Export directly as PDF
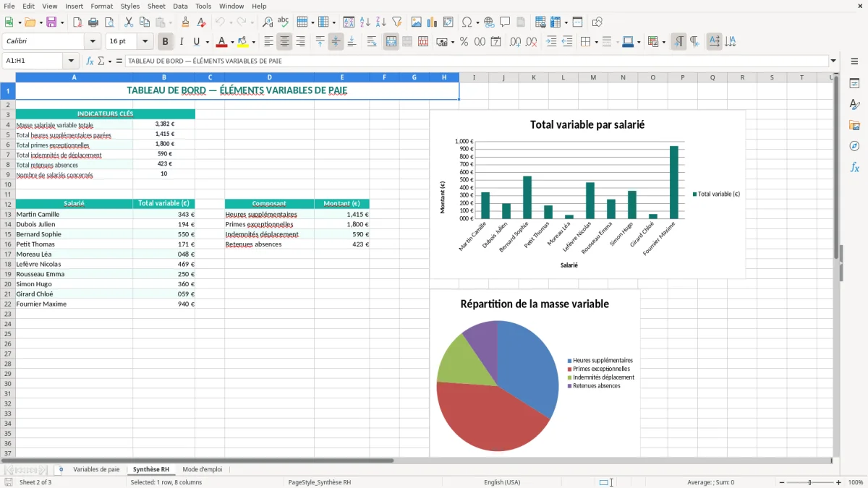This screenshot has width=868, height=488. tap(77, 22)
